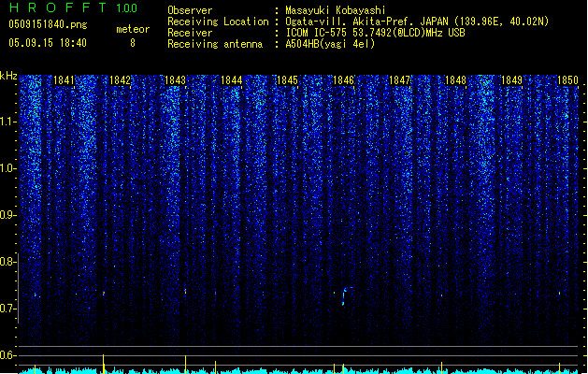Click the meteor echo dot just after 1843
Screen dimensions: 588x374
pos(185,291)
